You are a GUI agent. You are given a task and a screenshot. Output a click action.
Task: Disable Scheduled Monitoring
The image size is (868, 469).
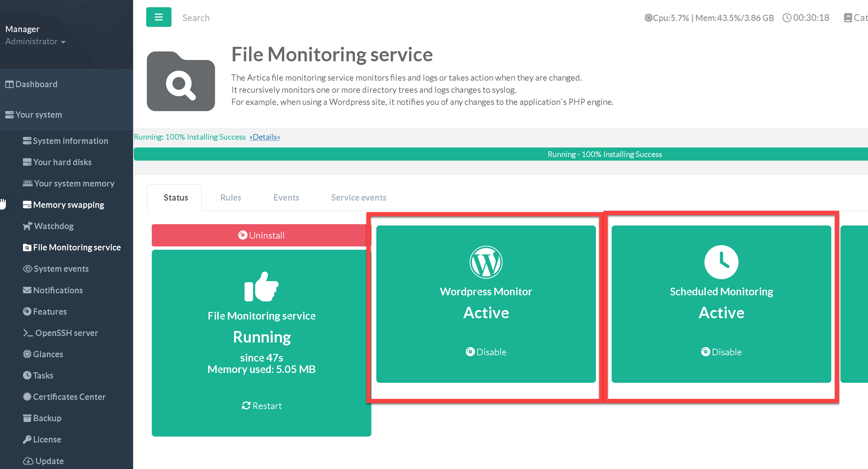[721, 352]
